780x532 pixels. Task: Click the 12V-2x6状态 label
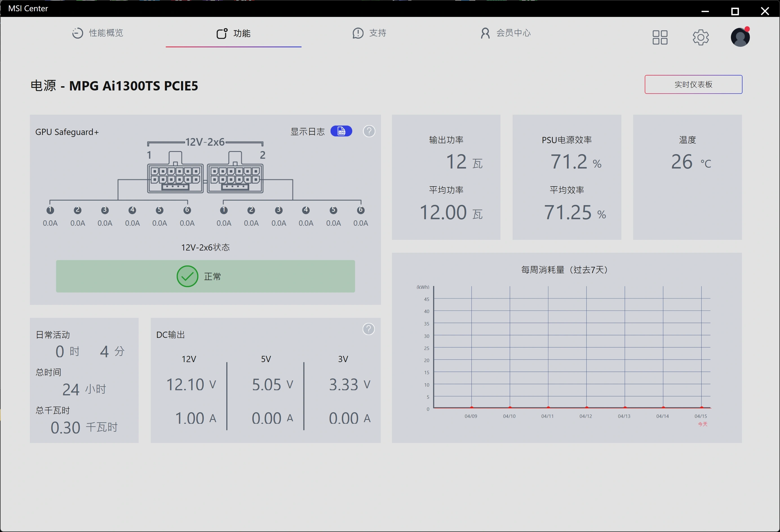point(205,247)
